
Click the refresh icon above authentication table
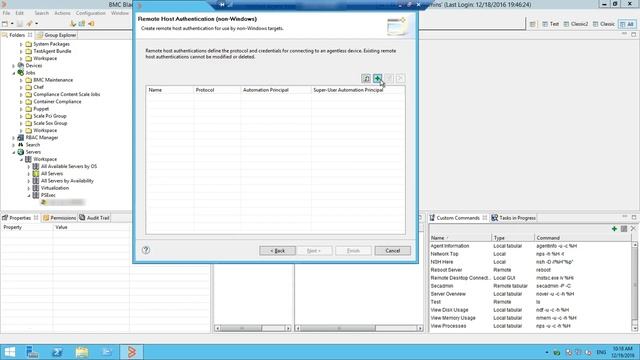tap(366, 78)
